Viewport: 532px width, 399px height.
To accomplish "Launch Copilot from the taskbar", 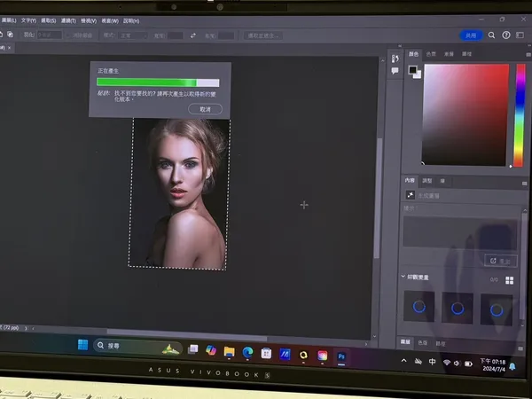I will (211, 350).
